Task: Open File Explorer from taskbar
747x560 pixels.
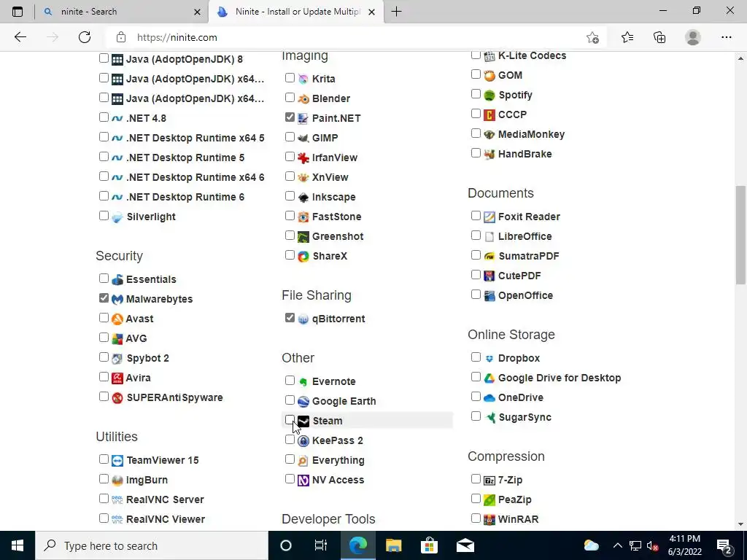Action: [393, 545]
